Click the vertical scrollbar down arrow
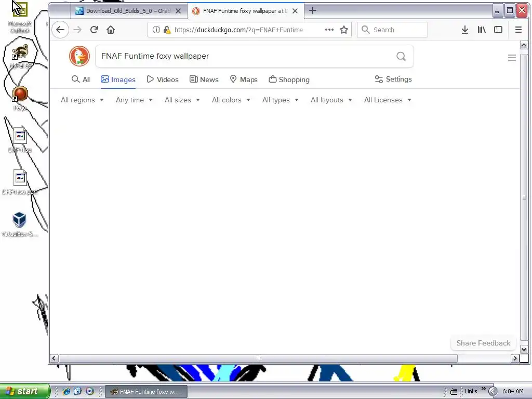 (524, 350)
